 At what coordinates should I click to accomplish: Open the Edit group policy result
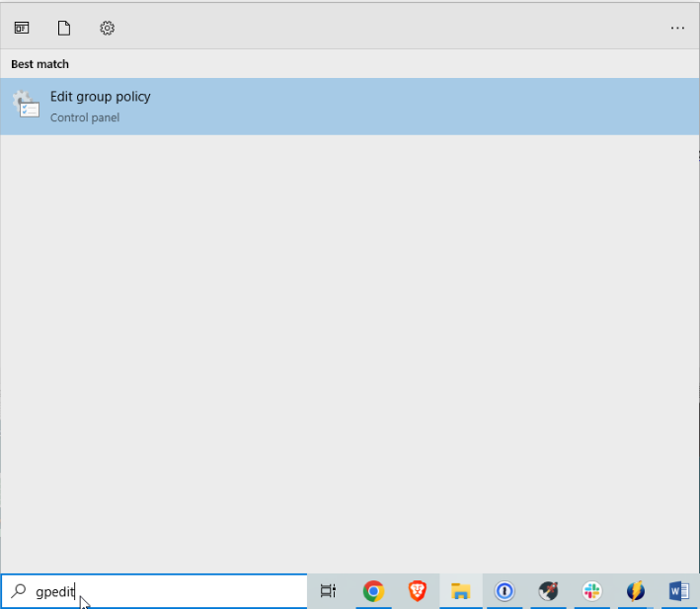(101, 97)
